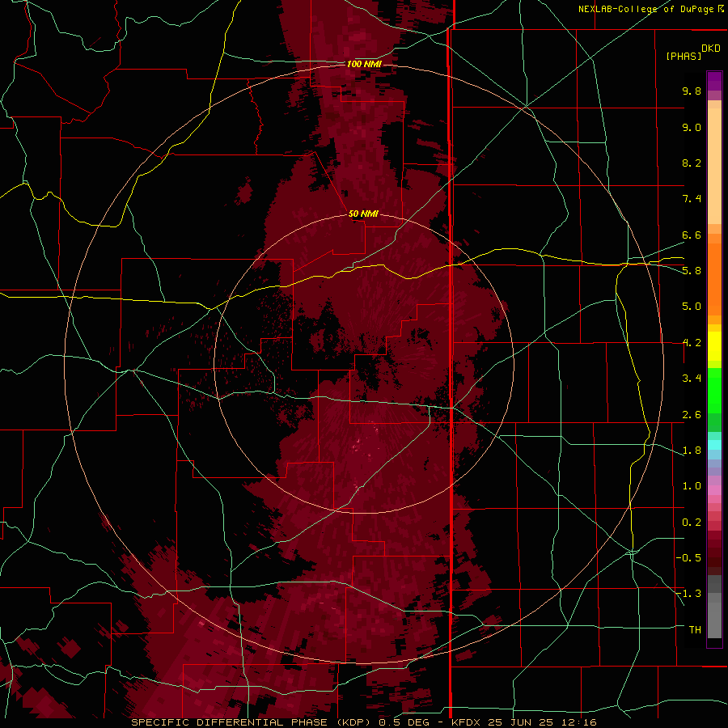
Task: Click the 4.2 scale value
Action: pos(692,343)
